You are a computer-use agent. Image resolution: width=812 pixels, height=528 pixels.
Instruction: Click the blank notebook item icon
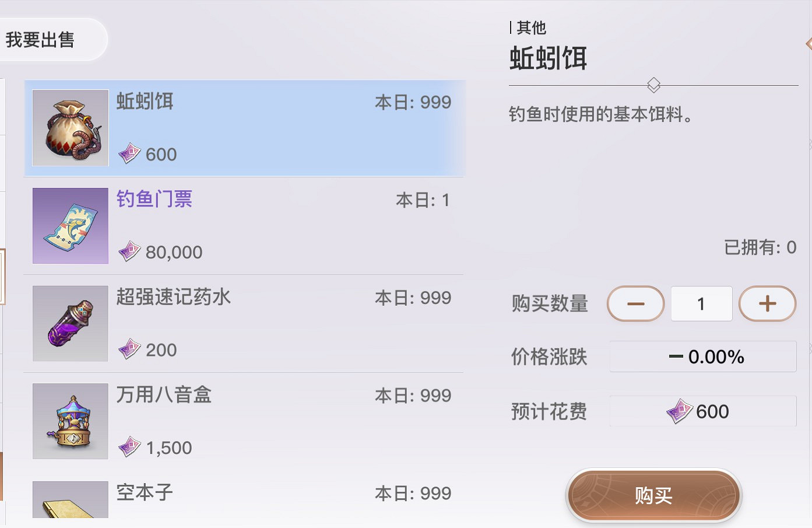[x=71, y=501]
